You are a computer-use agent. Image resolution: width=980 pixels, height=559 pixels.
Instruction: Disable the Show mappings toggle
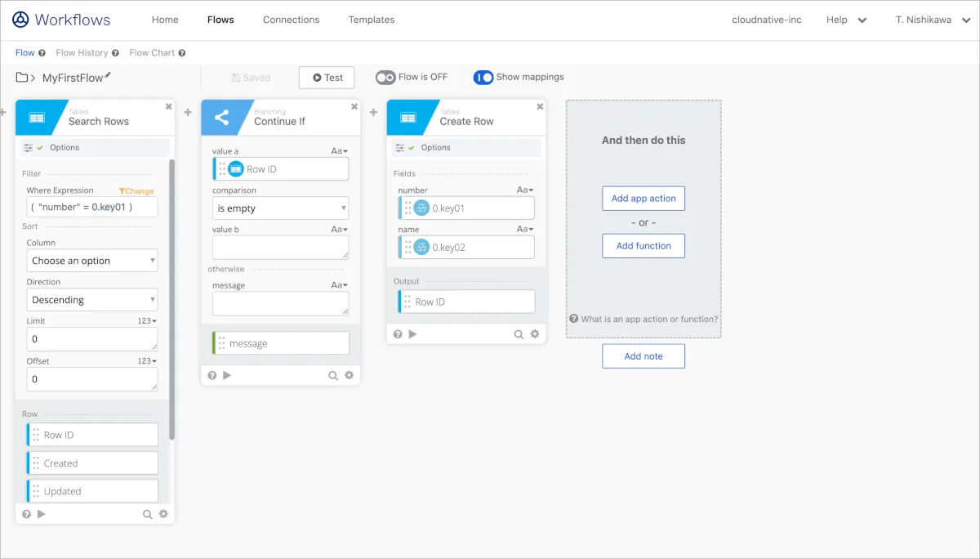click(483, 78)
